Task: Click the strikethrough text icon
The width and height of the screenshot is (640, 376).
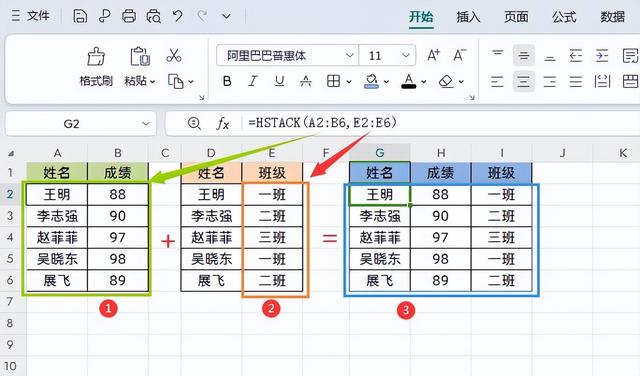Action: pos(306,81)
